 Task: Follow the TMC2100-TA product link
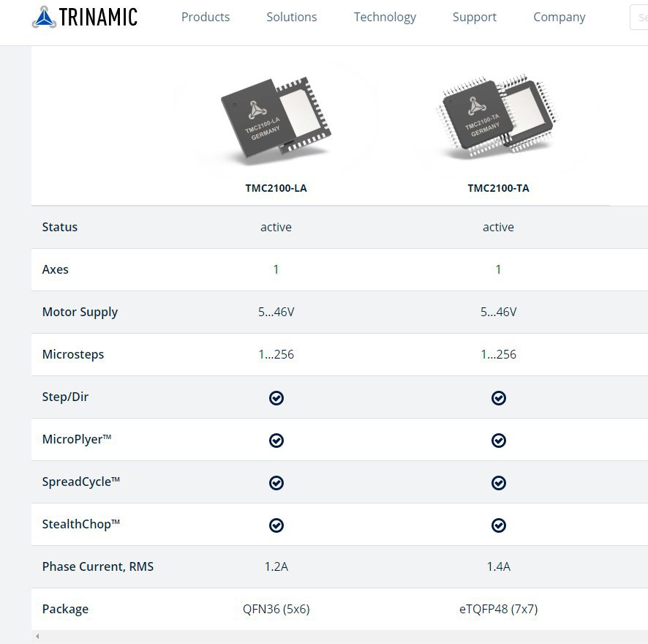coord(498,188)
